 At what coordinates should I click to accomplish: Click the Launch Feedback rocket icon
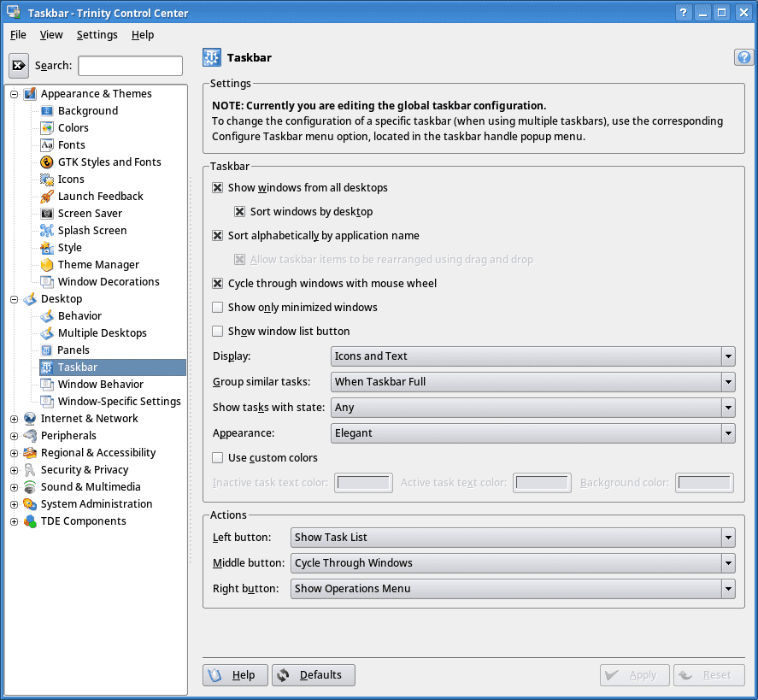pyautogui.click(x=47, y=197)
